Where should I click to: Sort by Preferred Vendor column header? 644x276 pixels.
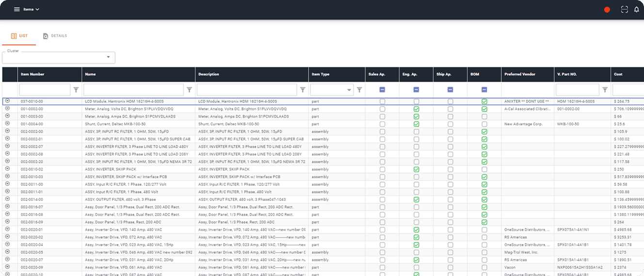(x=528, y=75)
